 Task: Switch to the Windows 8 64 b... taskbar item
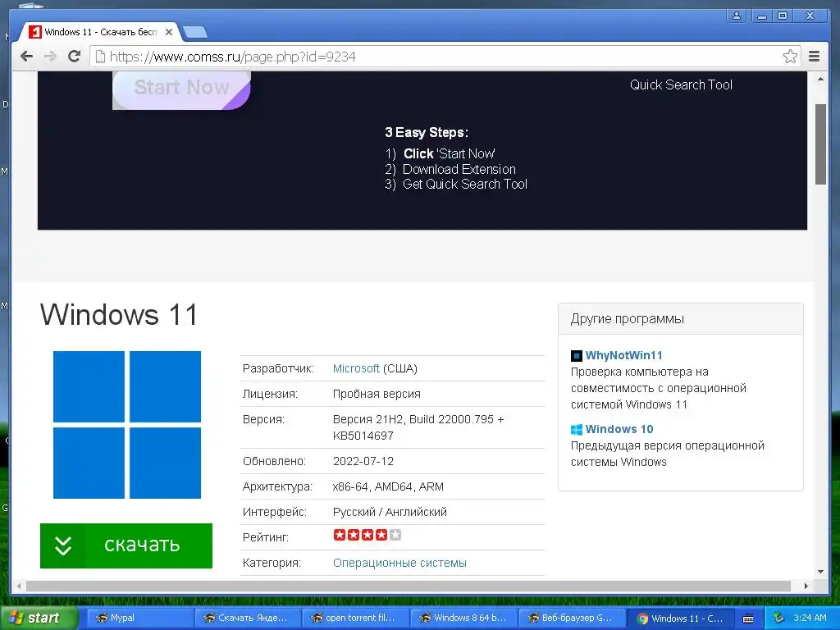(463, 618)
